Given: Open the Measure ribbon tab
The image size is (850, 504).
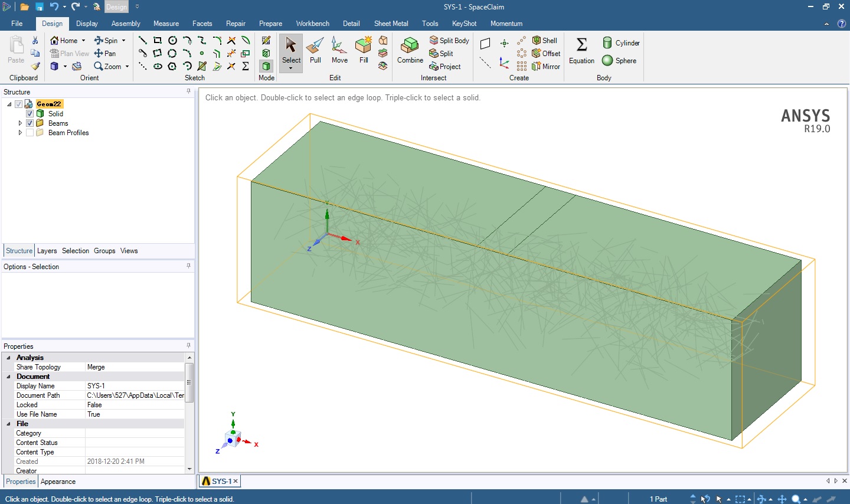Looking at the screenshot, I should coord(166,24).
